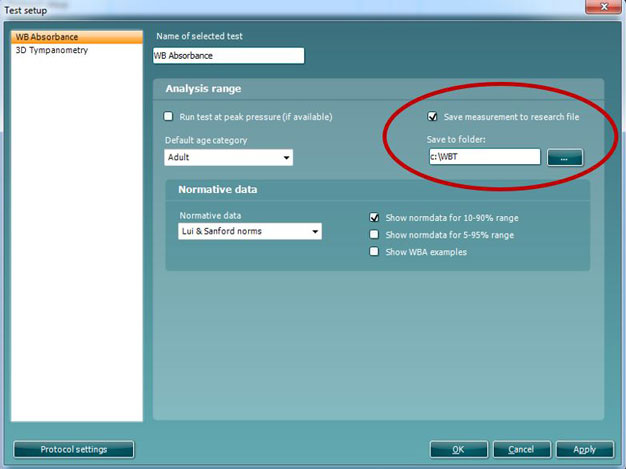Confirm with the OK button
This screenshot has height=469, width=626.
point(458,450)
